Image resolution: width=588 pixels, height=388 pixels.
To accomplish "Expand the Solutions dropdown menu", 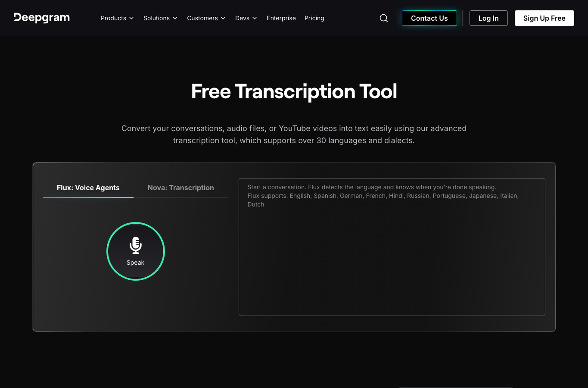I will point(160,18).
